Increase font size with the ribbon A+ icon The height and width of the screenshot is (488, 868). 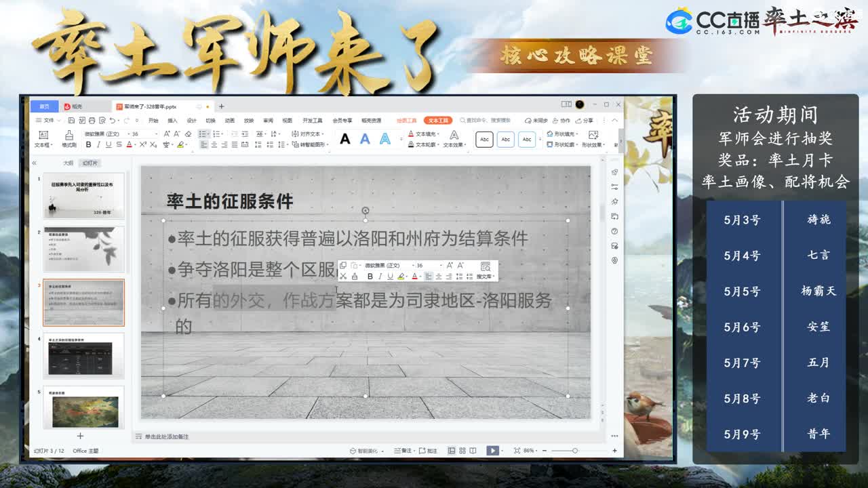click(167, 134)
